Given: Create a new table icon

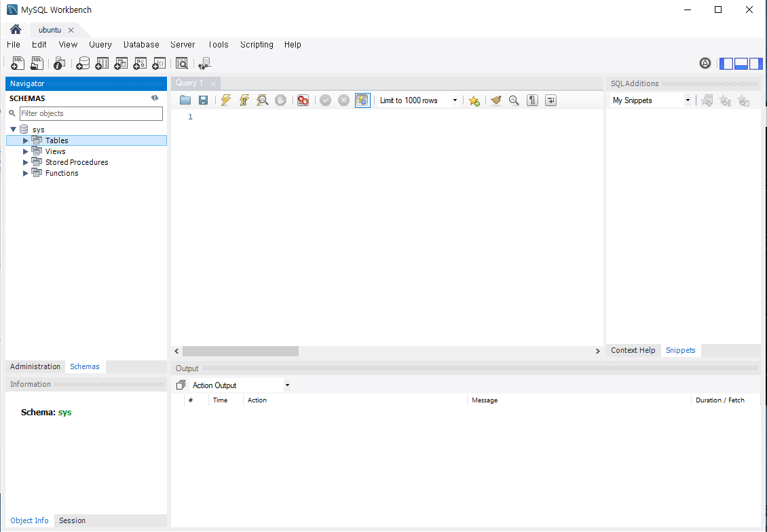Looking at the screenshot, I should tap(102, 63).
